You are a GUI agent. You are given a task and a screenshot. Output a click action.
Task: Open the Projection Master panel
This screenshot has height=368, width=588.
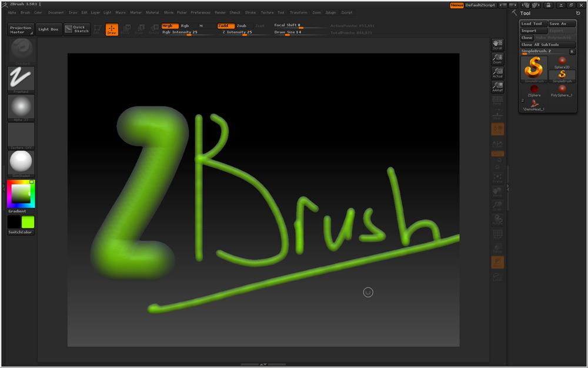[x=21, y=29]
